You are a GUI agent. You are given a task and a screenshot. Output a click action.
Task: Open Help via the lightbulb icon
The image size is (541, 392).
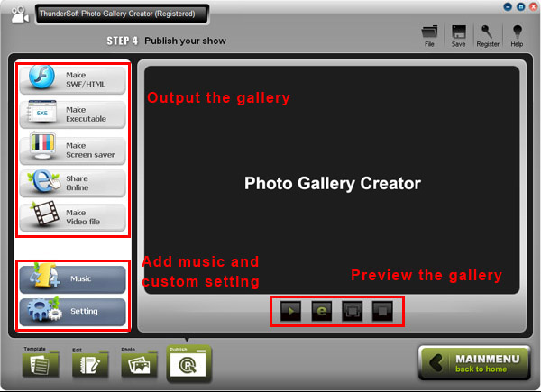[x=517, y=36]
